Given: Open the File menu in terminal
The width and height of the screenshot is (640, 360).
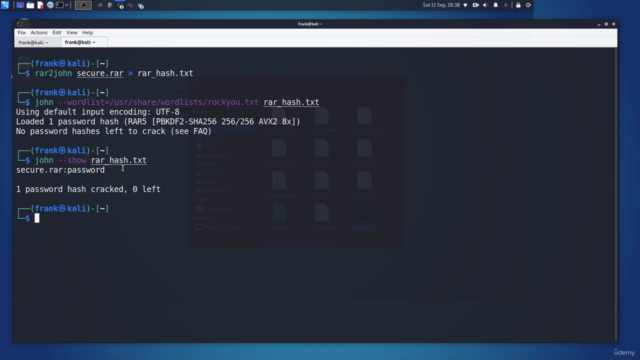Looking at the screenshot, I should tap(22, 33).
